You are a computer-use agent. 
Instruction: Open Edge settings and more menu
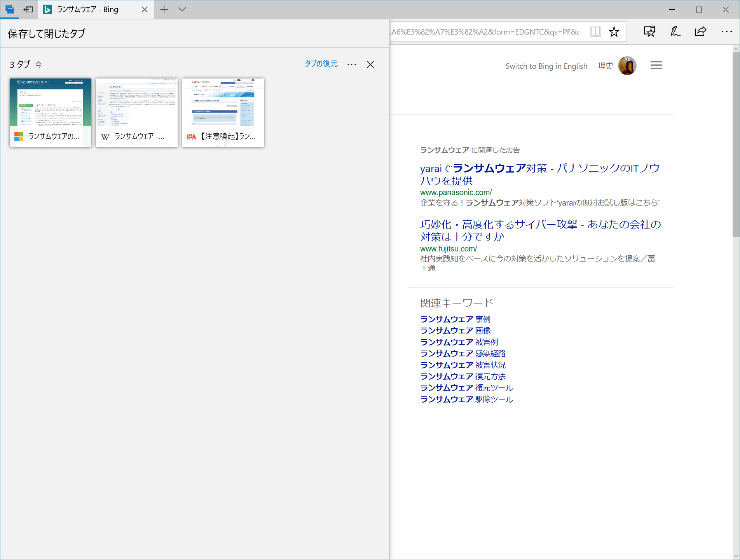coord(726,31)
